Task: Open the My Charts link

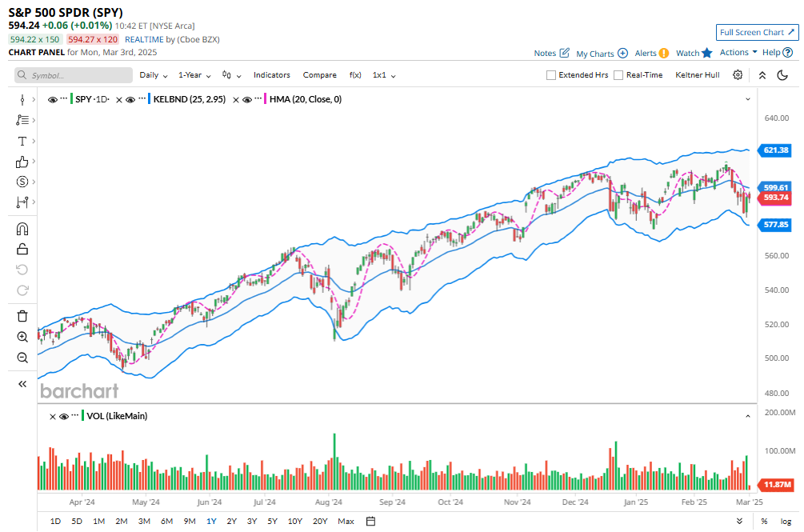Action: 602,54
